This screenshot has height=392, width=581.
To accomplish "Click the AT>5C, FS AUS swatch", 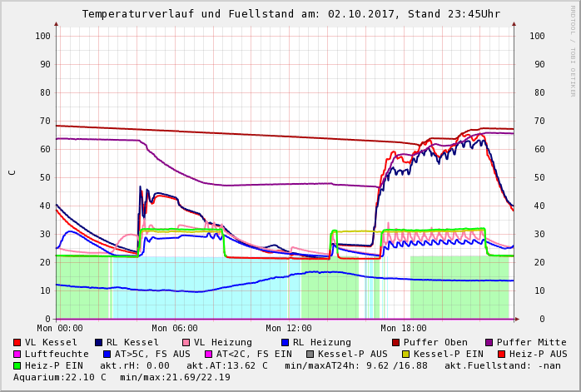I will (x=105, y=354).
